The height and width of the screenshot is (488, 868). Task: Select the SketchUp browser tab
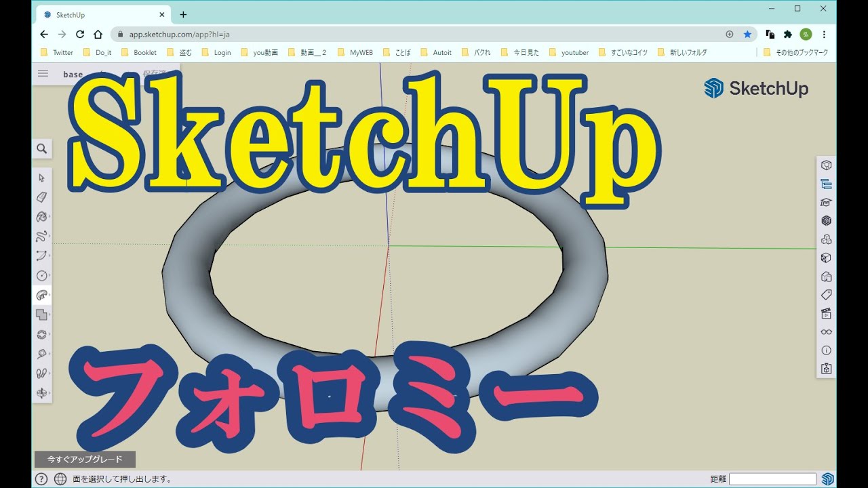(102, 14)
